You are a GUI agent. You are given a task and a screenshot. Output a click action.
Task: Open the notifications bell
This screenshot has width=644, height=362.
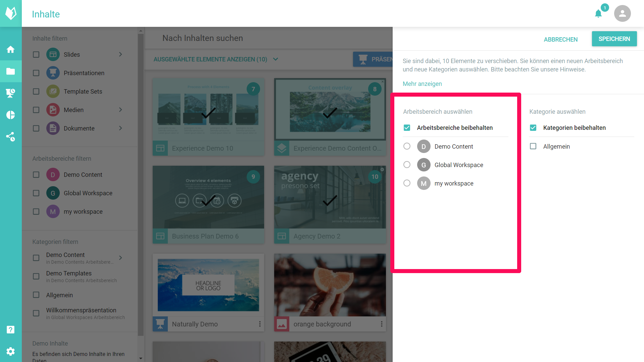[598, 13]
